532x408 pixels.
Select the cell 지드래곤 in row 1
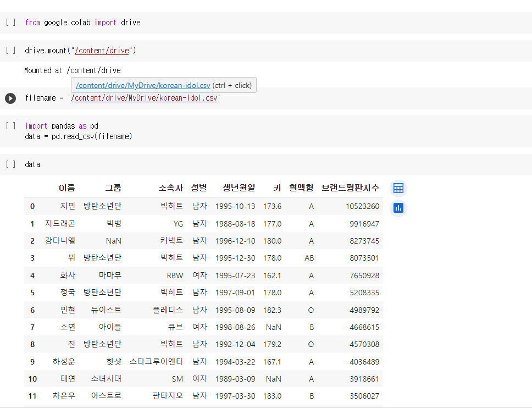(60, 224)
